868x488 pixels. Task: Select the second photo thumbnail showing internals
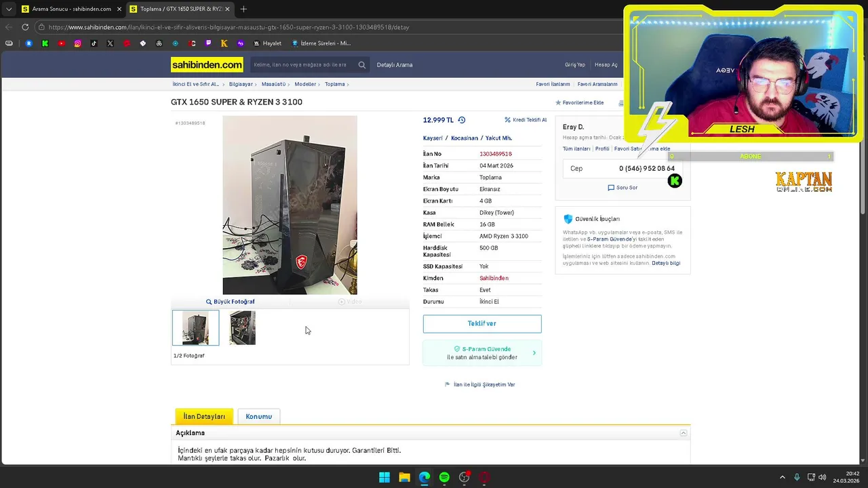[x=242, y=328]
